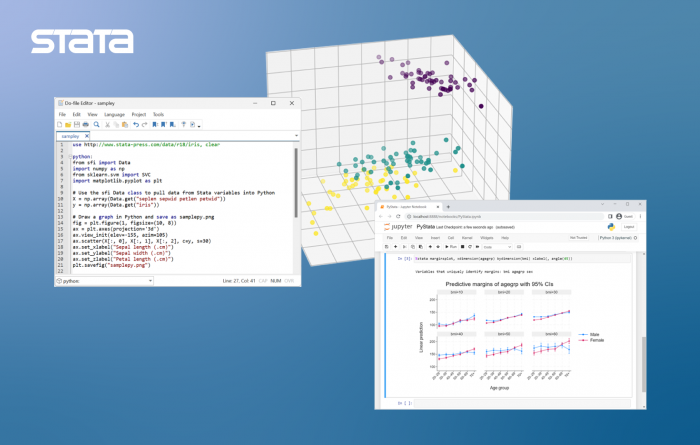
Task: Open the Do-file Editor Language menu
Action: pos(114,115)
